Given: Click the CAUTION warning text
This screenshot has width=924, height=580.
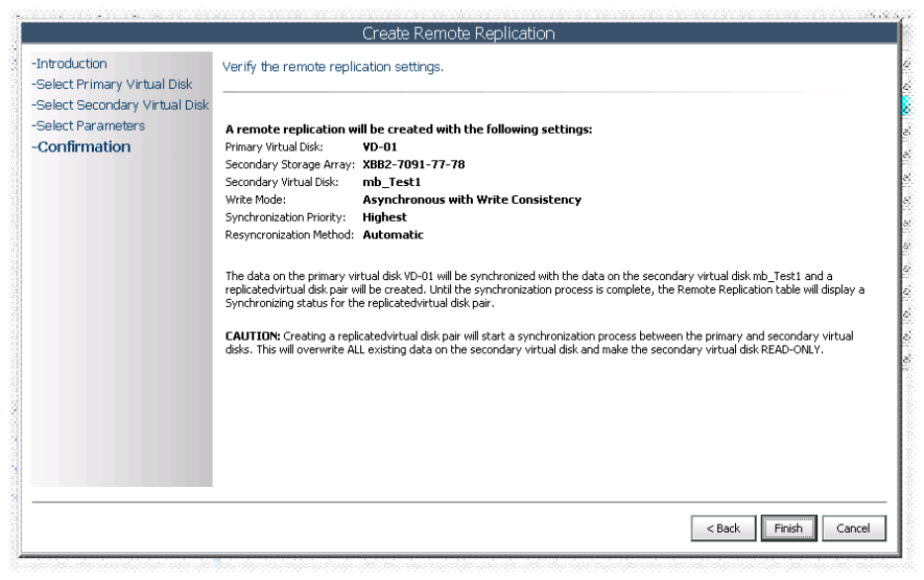Looking at the screenshot, I should 539,342.
